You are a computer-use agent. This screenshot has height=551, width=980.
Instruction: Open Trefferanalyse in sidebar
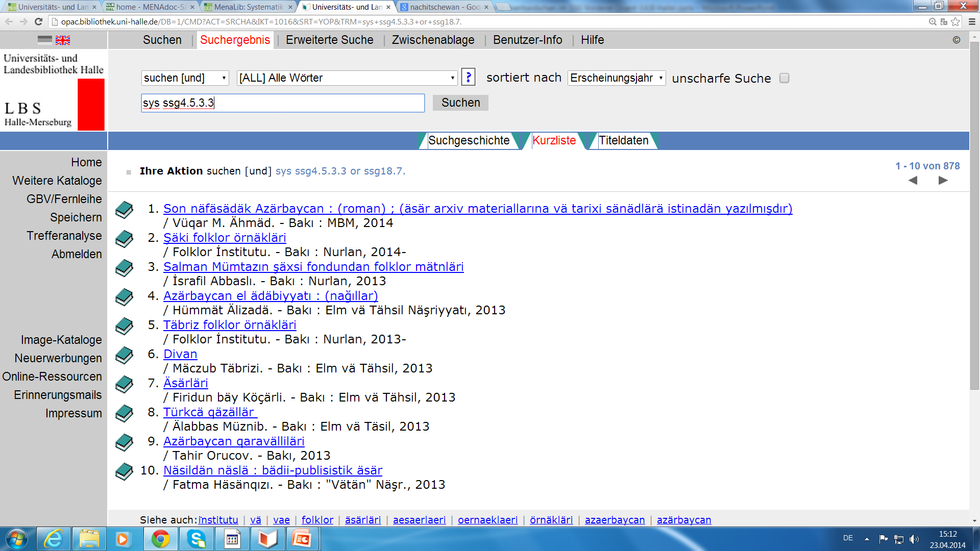tap(64, 236)
